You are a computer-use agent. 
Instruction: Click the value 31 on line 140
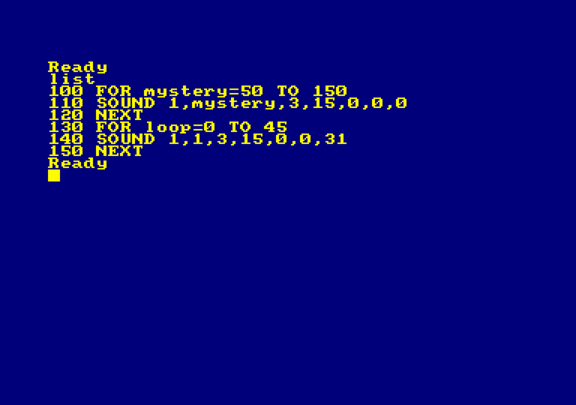click(x=335, y=139)
